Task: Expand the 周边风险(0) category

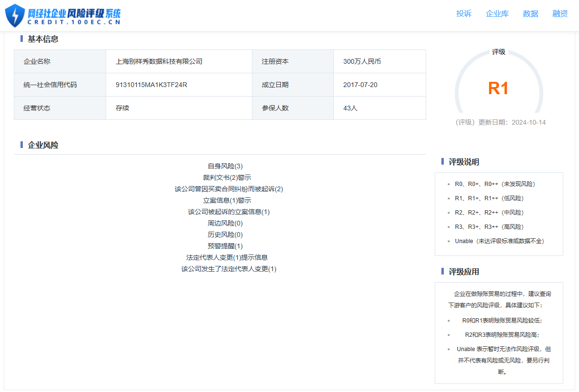Action: pos(225,223)
